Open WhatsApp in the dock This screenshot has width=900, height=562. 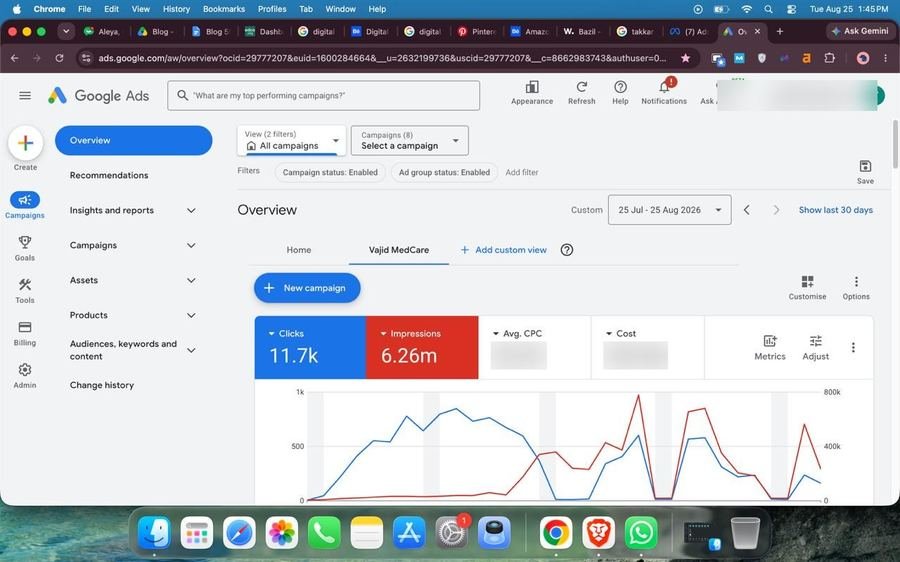click(x=641, y=533)
